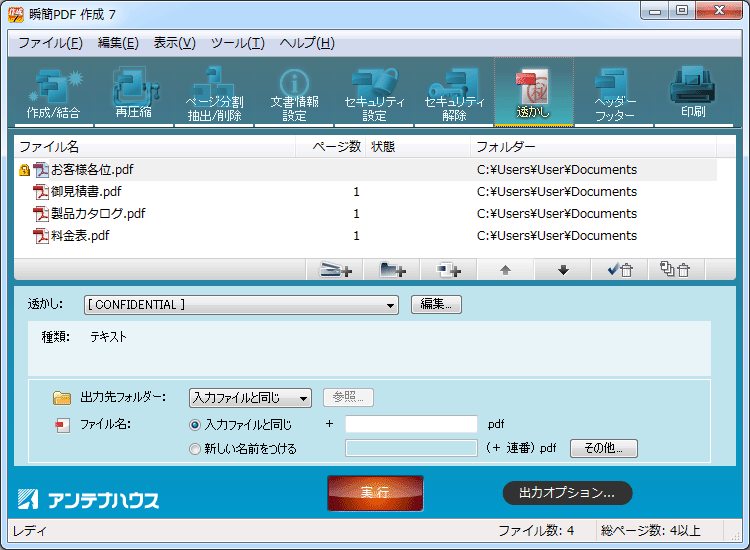Click the filename suffix input field

click(411, 425)
